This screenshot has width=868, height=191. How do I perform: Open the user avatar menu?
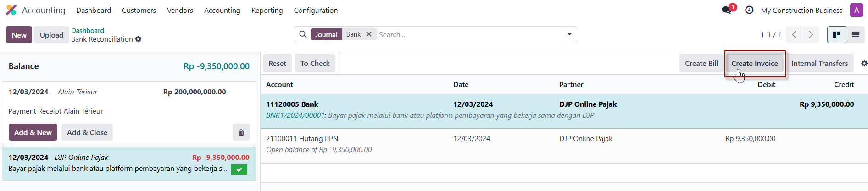point(857,10)
